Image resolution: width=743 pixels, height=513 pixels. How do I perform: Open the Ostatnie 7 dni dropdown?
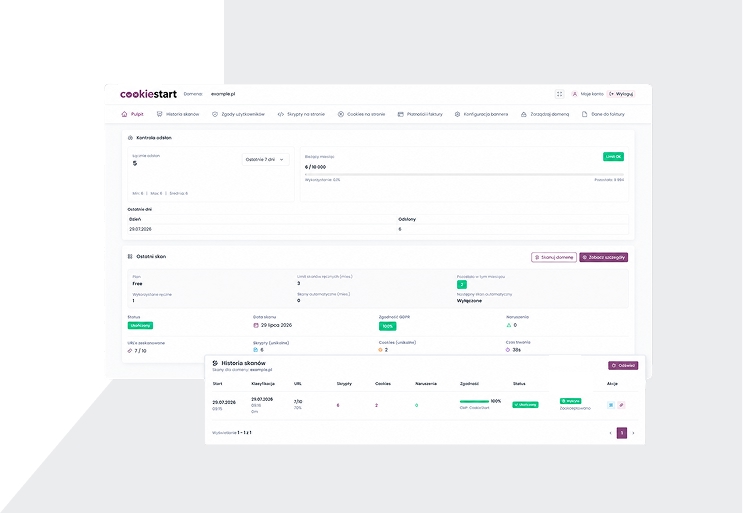(x=265, y=160)
